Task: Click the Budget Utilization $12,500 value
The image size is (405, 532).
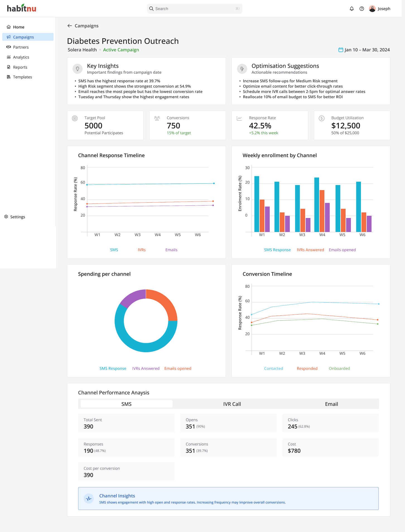Action: [x=346, y=126]
